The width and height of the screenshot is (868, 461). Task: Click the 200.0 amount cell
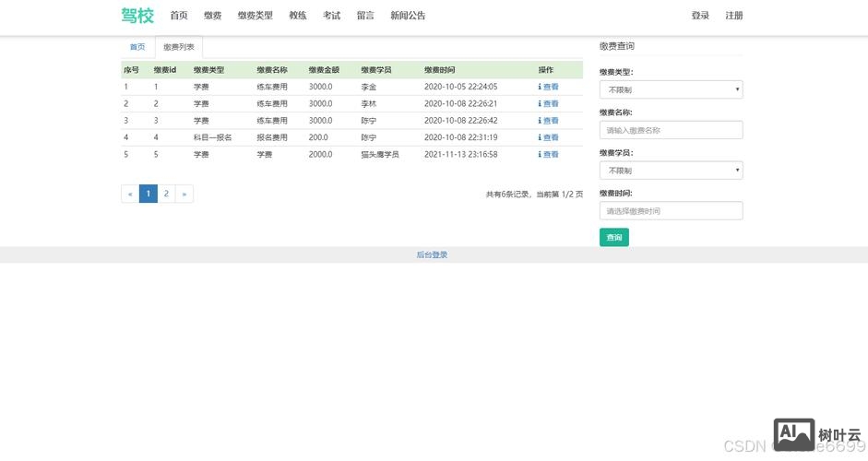[x=318, y=137]
